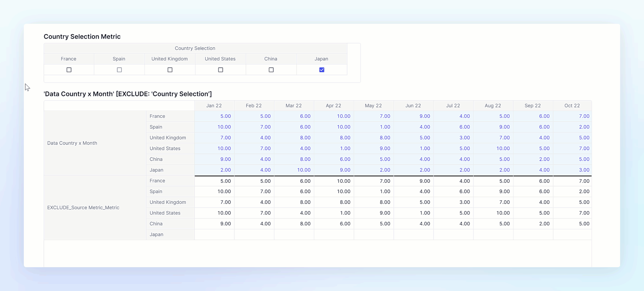Screen dimensions: 644x291
Task: Click Spain row label under Data Country x Month
Action: [x=170, y=127]
